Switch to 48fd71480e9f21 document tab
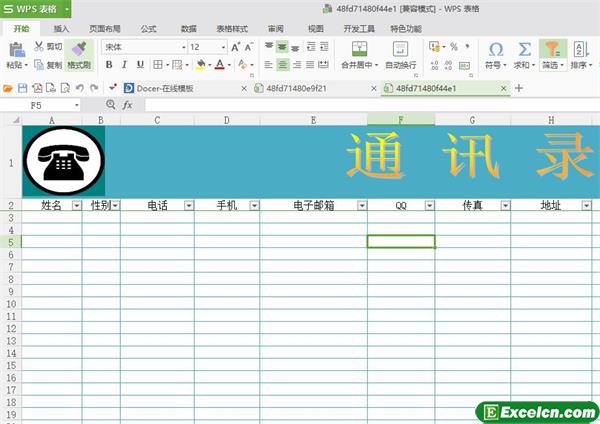 (297, 88)
